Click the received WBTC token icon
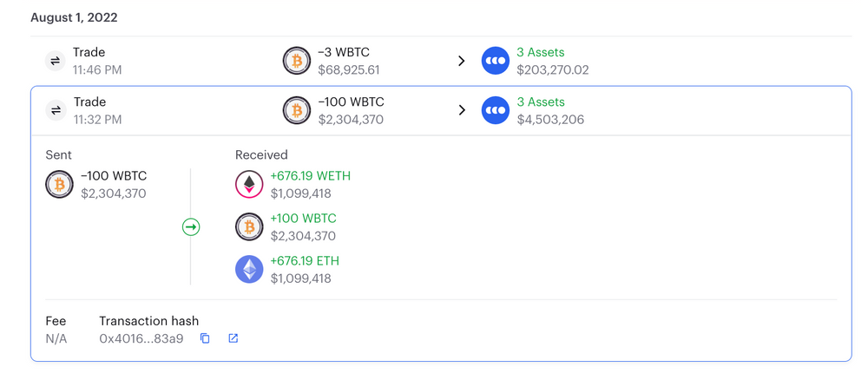This screenshot has height=380, width=868. [249, 227]
